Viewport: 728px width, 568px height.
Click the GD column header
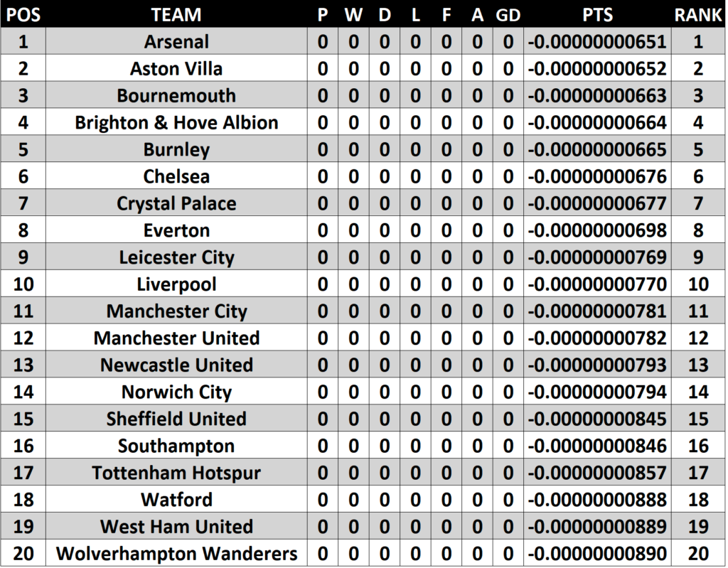click(508, 14)
